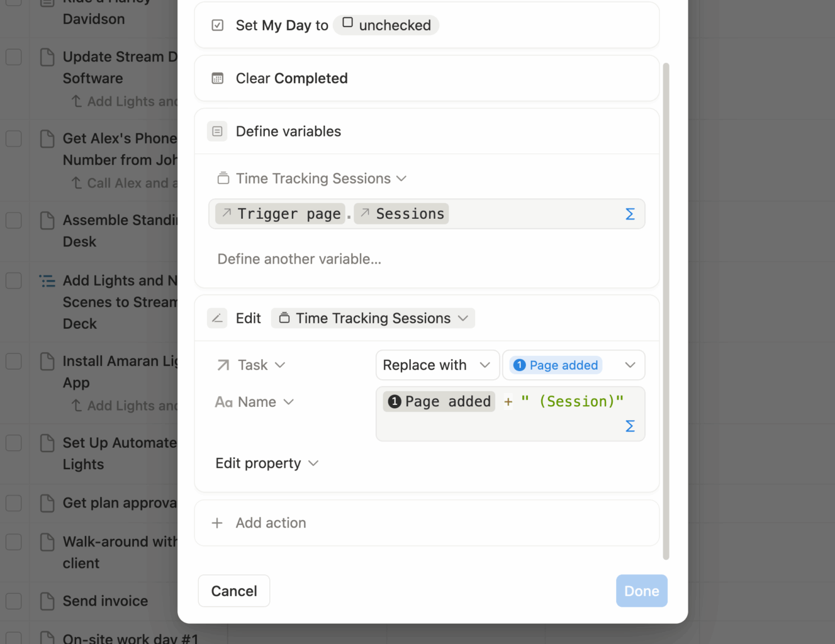835x644 pixels.
Task: Open the Time Tracking Sessions chevron in Edit action
Action: [463, 318]
